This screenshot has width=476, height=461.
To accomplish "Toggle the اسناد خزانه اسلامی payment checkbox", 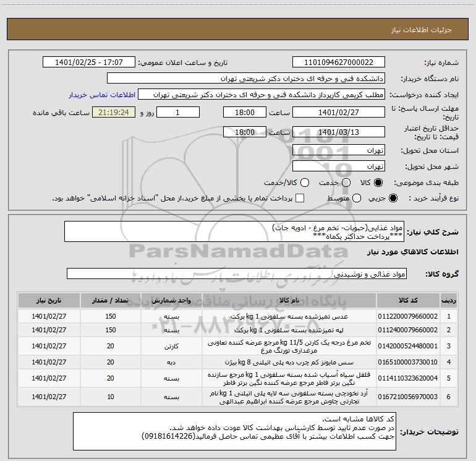I will [x=300, y=198].
